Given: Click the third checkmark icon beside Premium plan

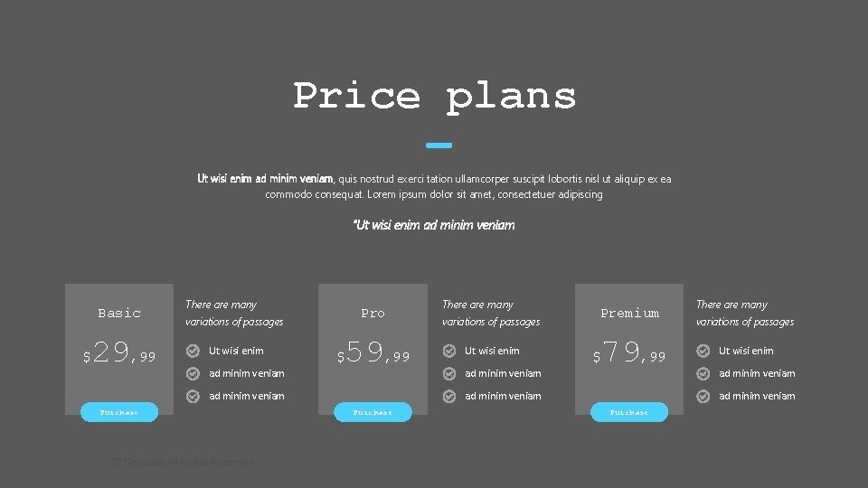Looking at the screenshot, I should [703, 396].
